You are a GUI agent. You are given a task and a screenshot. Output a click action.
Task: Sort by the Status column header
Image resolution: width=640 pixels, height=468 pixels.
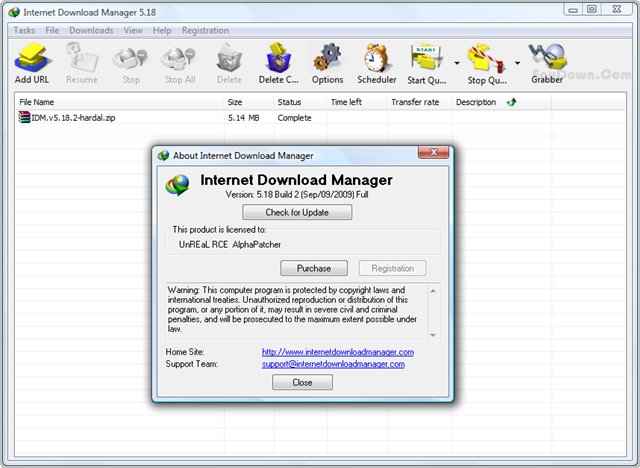300,102
